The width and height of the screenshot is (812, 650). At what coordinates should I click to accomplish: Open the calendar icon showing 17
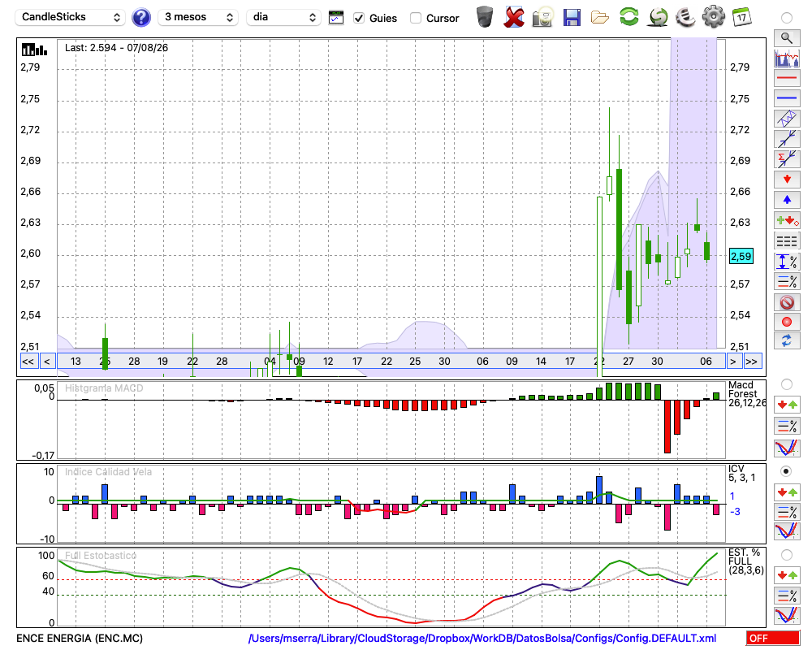coord(741,17)
